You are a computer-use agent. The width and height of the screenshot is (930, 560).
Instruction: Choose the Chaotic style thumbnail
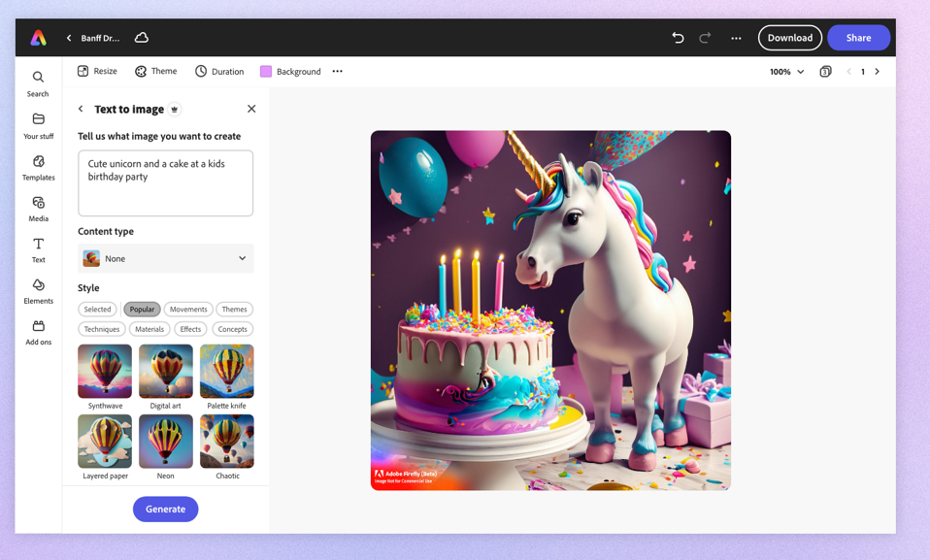click(226, 442)
